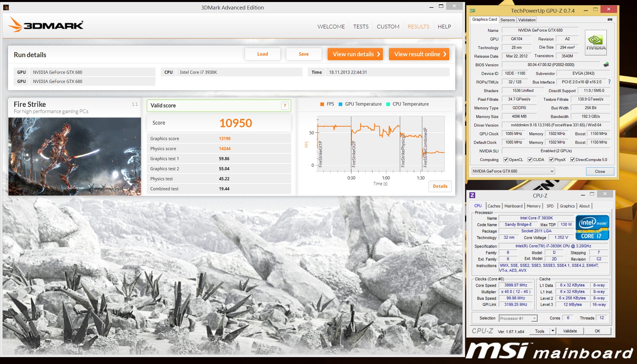This screenshot has width=637, height=364.
Task: Click the orange FPS legend swatch
Action: click(x=322, y=104)
